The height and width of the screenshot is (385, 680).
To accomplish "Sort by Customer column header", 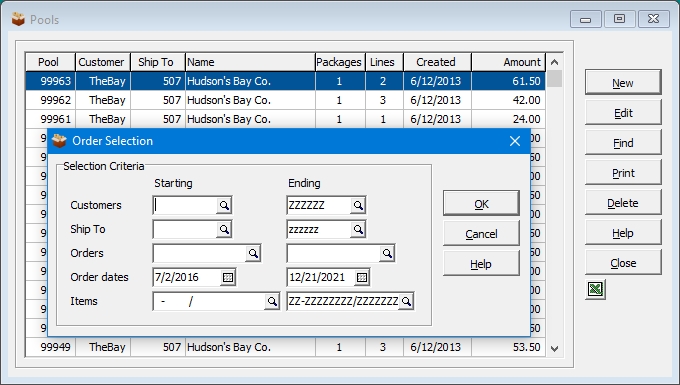I will tap(103, 62).
